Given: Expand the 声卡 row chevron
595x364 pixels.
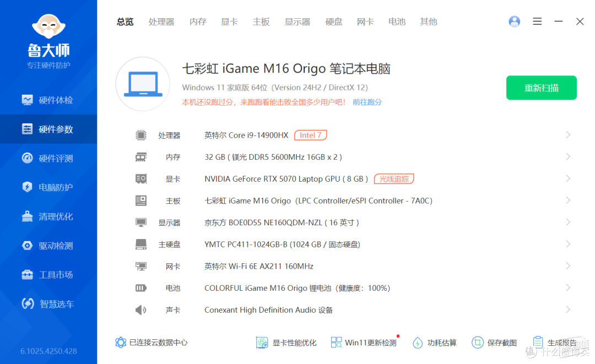Looking at the screenshot, I should [x=568, y=309].
